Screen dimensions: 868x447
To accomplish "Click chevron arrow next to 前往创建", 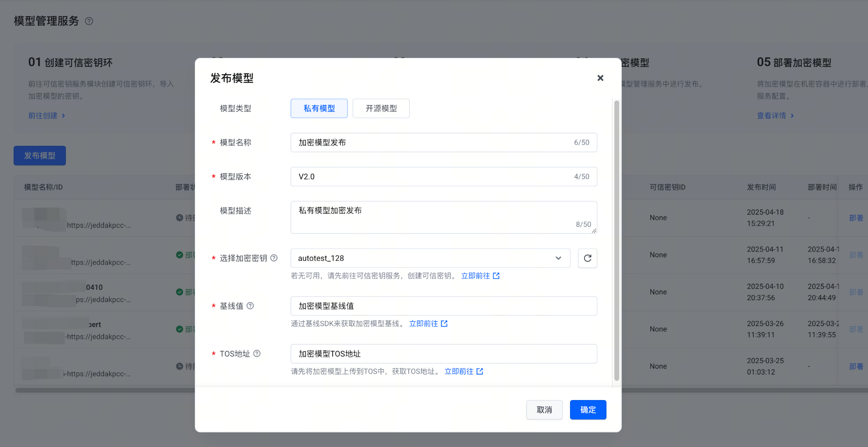I will (x=63, y=115).
